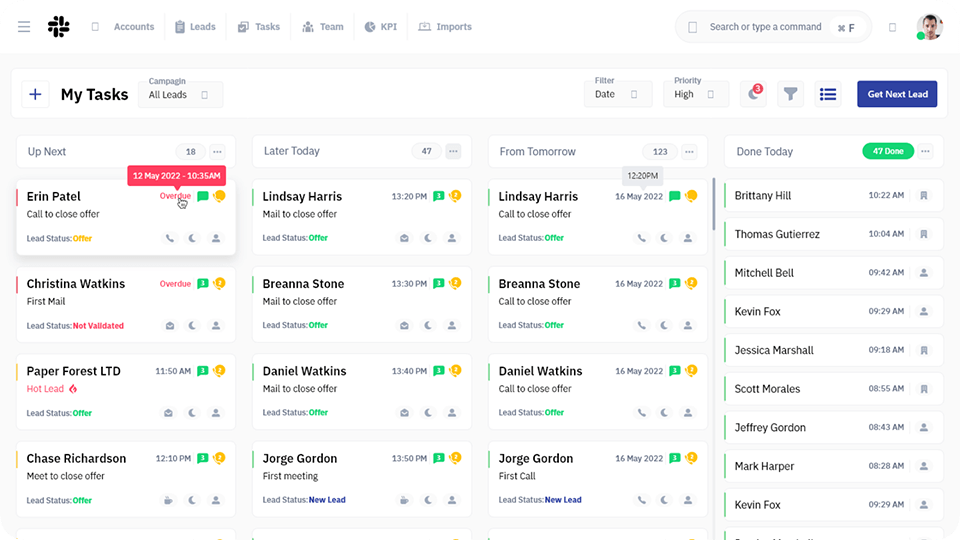Image resolution: width=960 pixels, height=540 pixels.
Task: Open Later Today column options menu
Action: coord(453,151)
